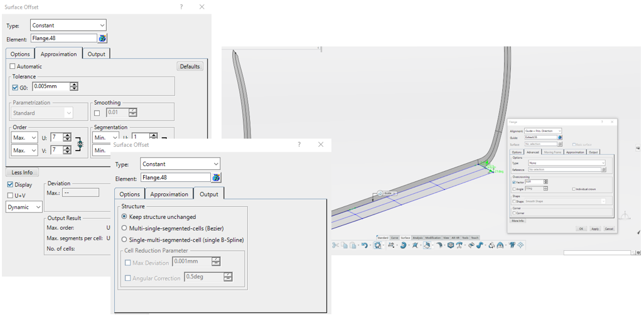Open the Analysis toolbar tab
Image resolution: width=644 pixels, height=318 pixels.
pos(417,238)
